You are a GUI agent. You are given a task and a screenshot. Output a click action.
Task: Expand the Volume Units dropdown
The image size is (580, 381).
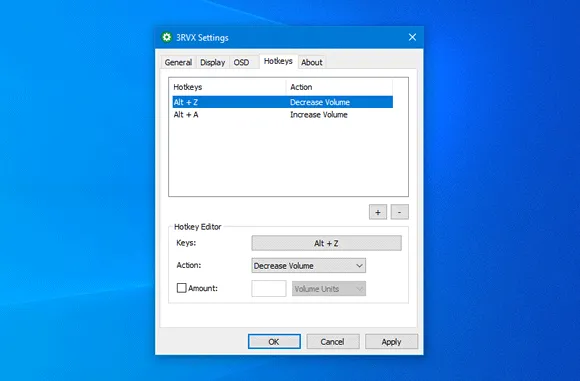click(x=329, y=289)
